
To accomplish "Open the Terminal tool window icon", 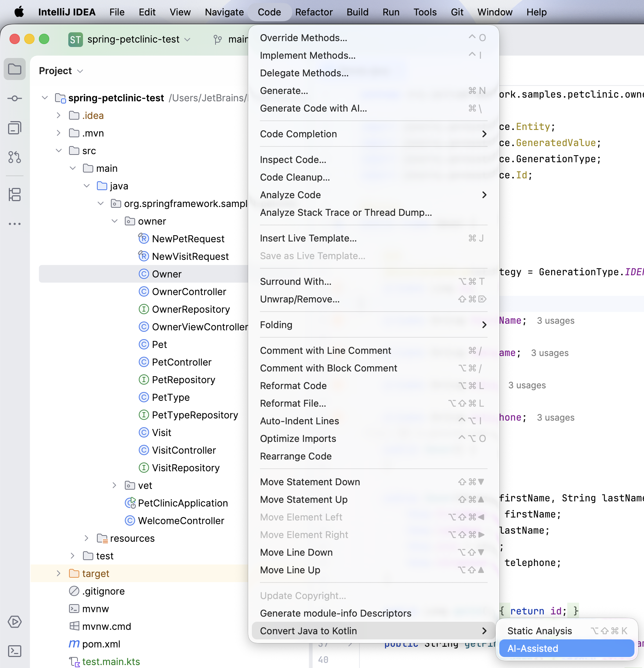I will [x=15, y=651].
